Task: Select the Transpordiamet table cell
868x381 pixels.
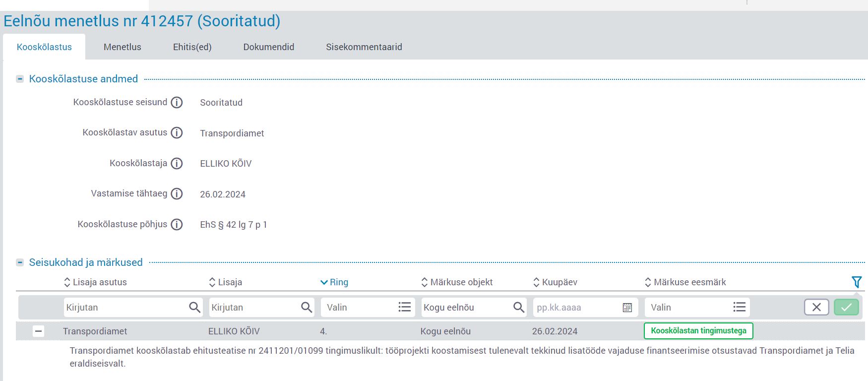Action: [x=95, y=331]
